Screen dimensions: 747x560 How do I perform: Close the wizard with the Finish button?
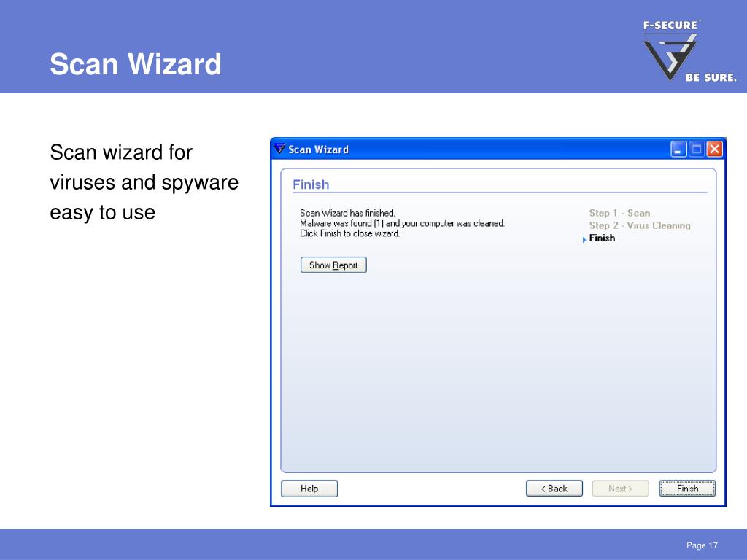pos(687,489)
